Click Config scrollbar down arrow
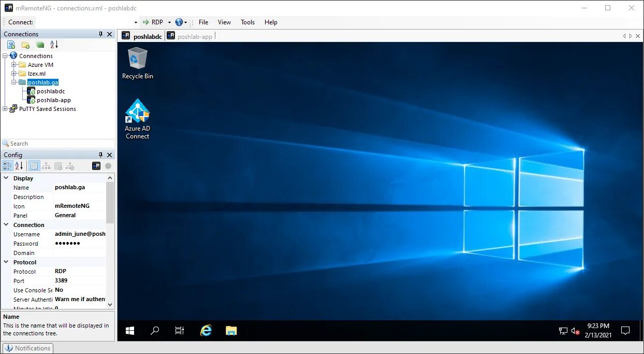This screenshot has width=644, height=354. (110, 305)
